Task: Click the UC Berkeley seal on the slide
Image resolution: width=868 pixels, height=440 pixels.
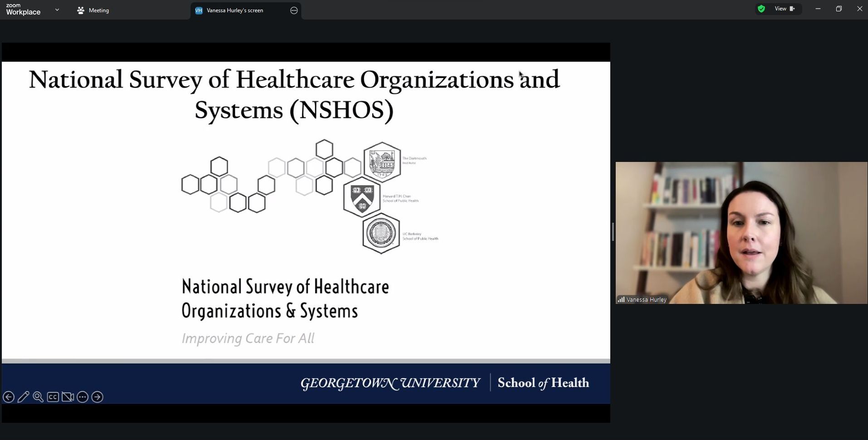Action: point(381,233)
